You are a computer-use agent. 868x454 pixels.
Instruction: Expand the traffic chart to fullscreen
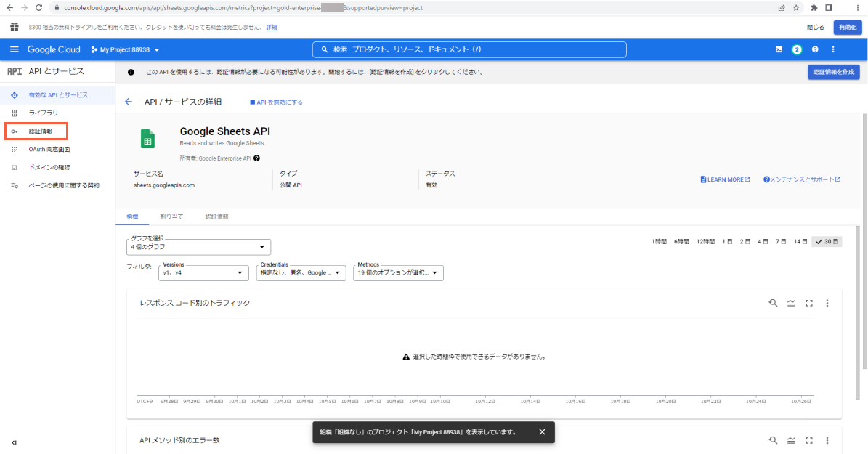pos(809,303)
